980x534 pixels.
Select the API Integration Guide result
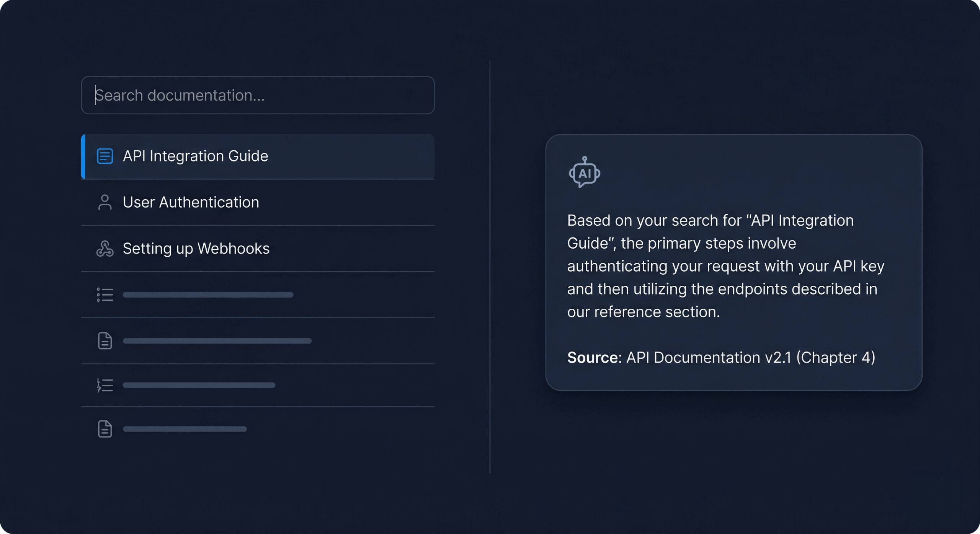pyautogui.click(x=195, y=156)
